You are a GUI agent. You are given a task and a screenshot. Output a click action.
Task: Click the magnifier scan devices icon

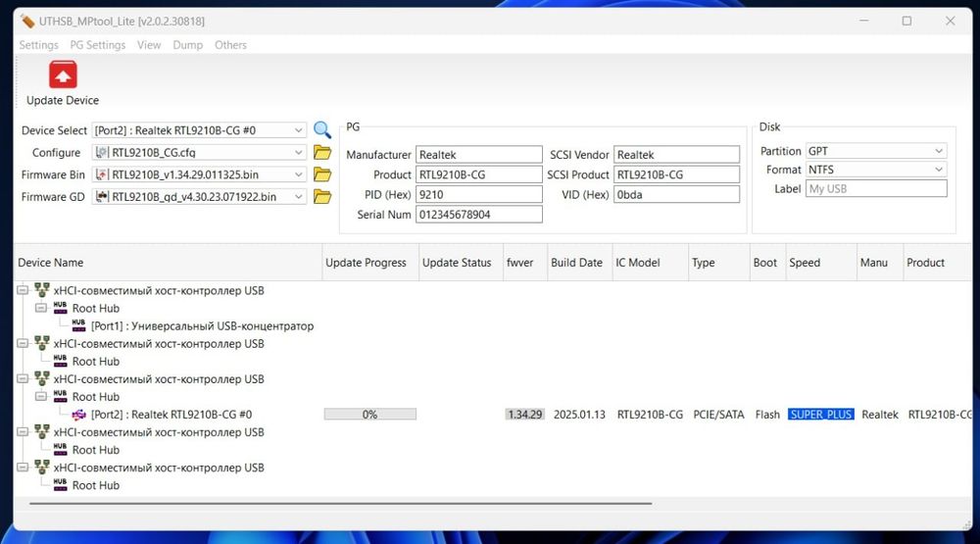pyautogui.click(x=322, y=130)
